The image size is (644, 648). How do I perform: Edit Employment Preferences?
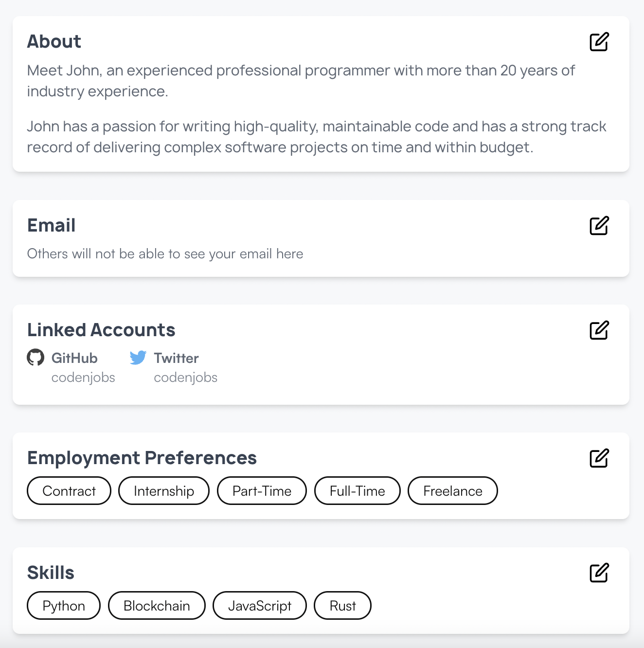pyautogui.click(x=599, y=458)
